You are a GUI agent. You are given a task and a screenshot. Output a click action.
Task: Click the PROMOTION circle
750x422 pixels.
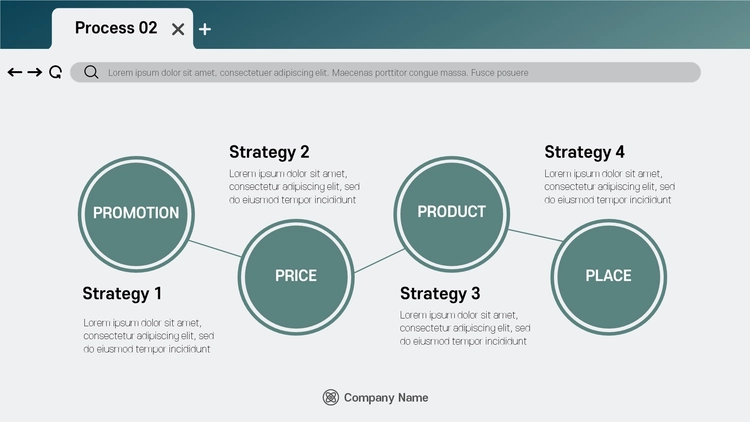coord(136,214)
